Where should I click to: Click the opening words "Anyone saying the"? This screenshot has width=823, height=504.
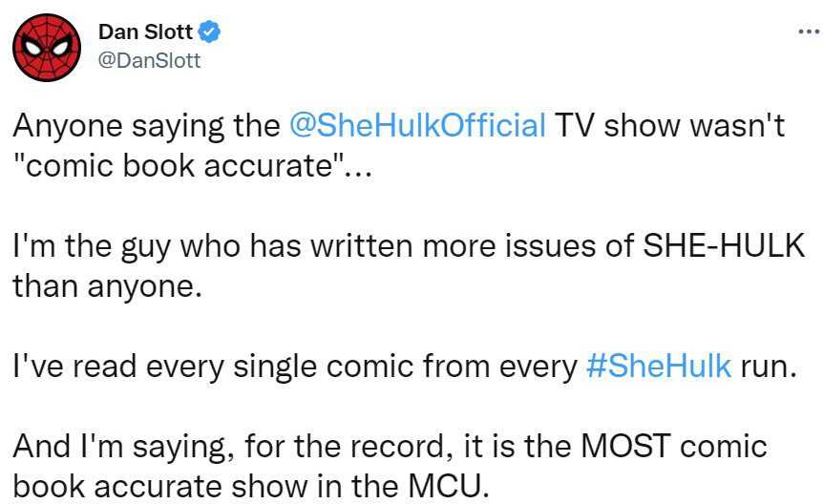(145, 126)
